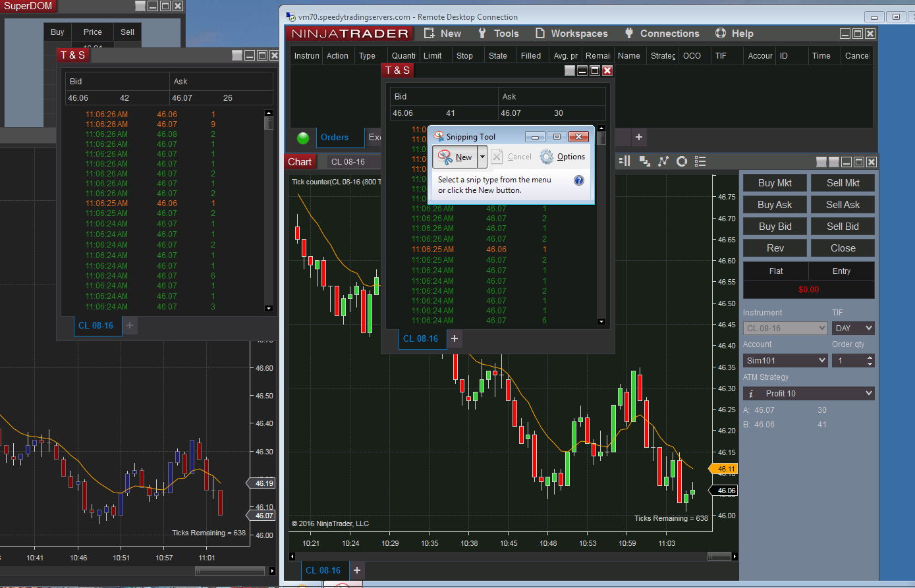915x588 pixels.
Task: Open the Connections menu
Action: 661,34
